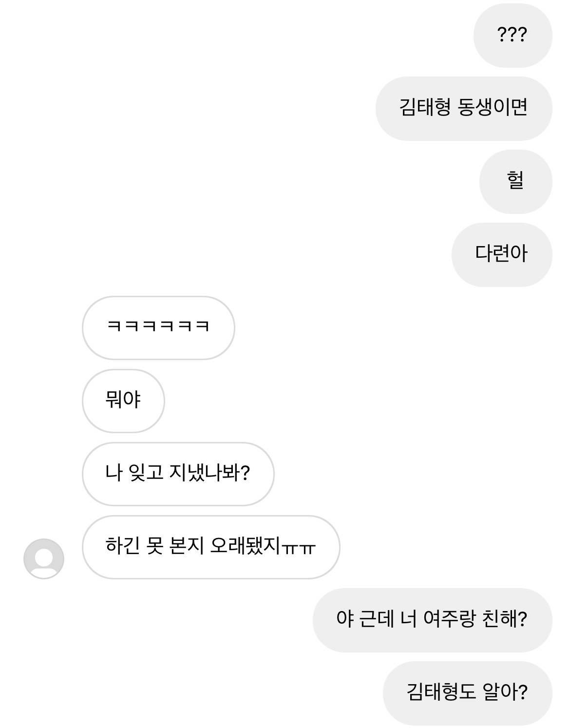Select the '김태형 동생이면' message bubble
570x728 pixels.
[463, 108]
